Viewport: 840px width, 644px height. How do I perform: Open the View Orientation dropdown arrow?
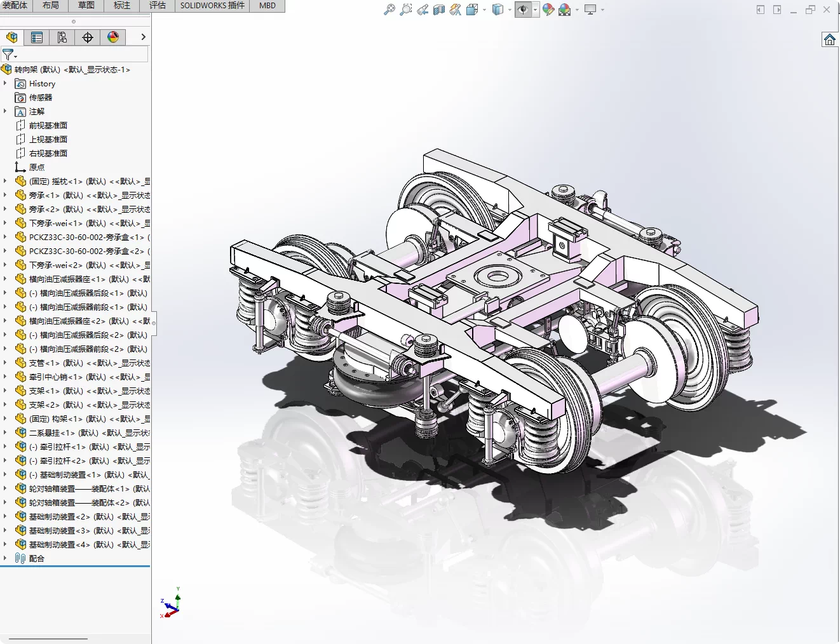pos(484,10)
